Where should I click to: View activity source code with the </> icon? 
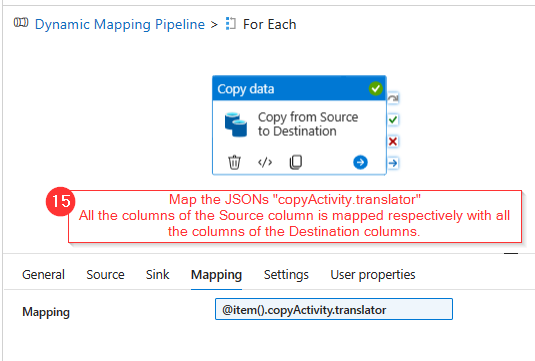(x=265, y=162)
